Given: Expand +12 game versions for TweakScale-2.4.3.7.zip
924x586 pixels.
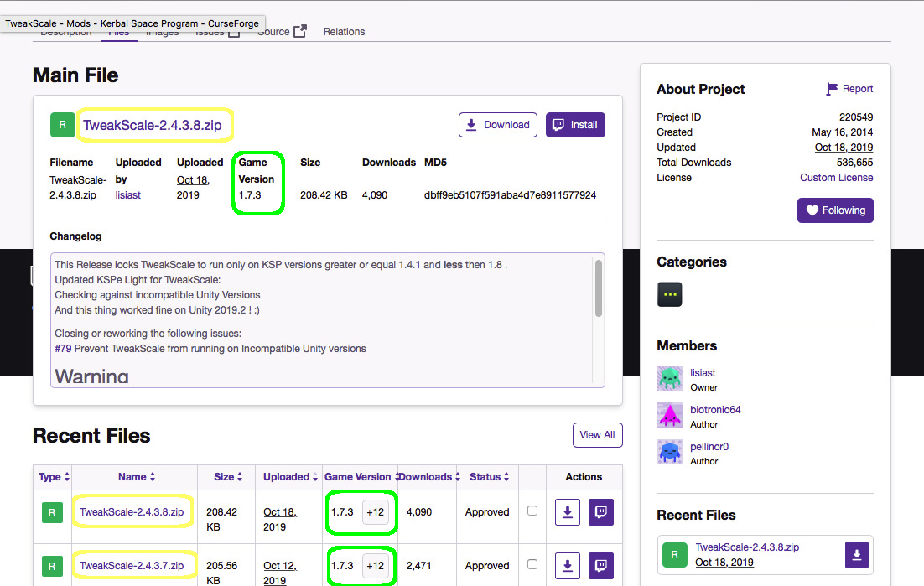Looking at the screenshot, I should coord(376,566).
